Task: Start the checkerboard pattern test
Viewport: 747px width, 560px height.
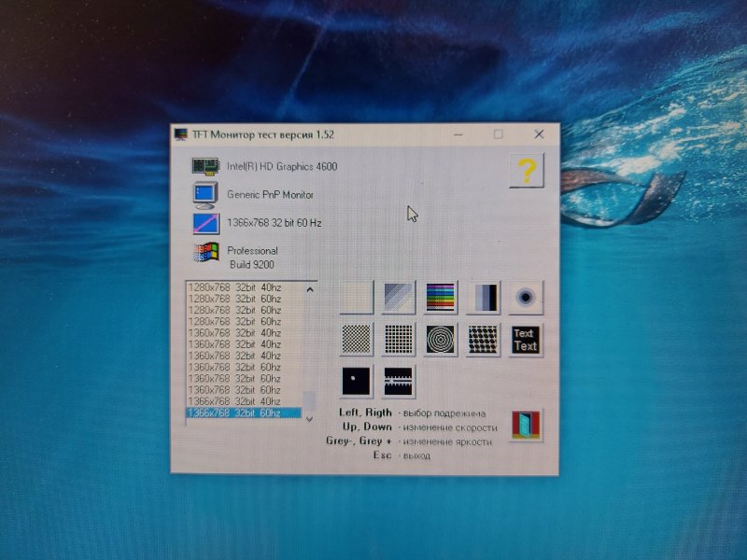Action: pyautogui.click(x=356, y=339)
